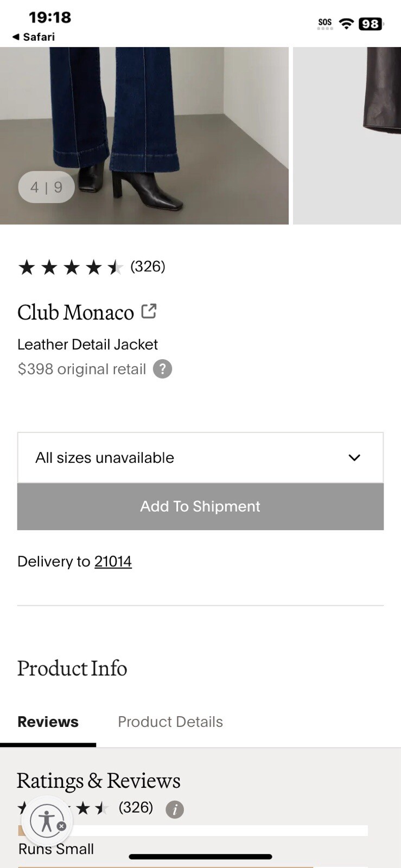
Task: Dismiss the accessibility widget with its small x
Action: [x=62, y=826]
